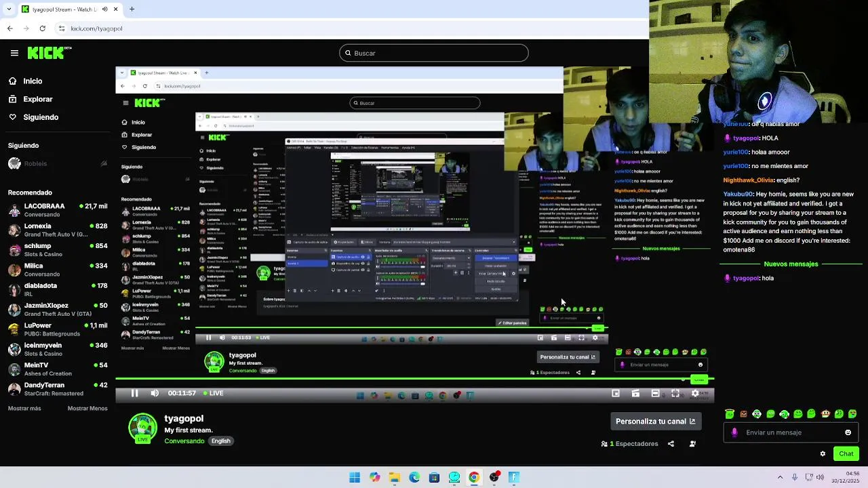Click tyagopol channel avatar

point(142,428)
